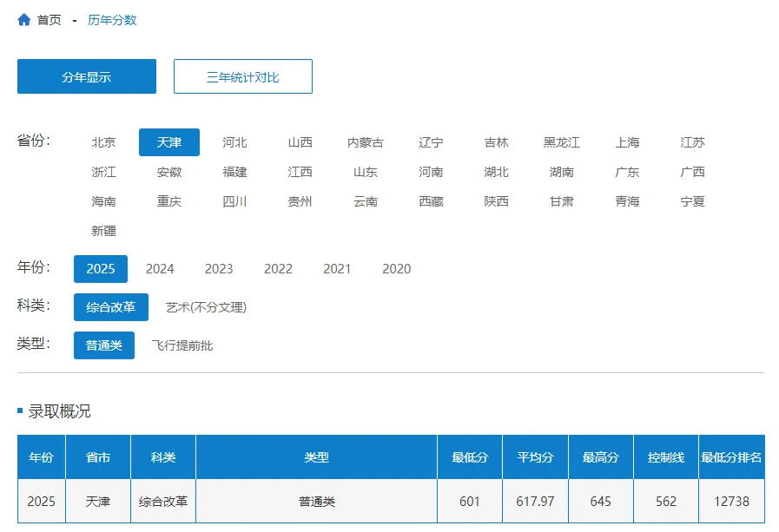Select province 西藏
This screenshot has height=532, width=779.
431,201
